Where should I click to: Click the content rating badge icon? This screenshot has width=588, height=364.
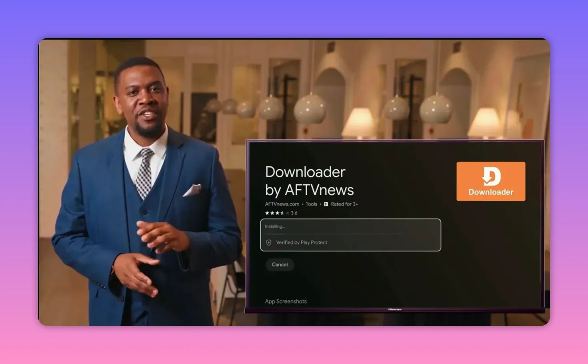326,204
